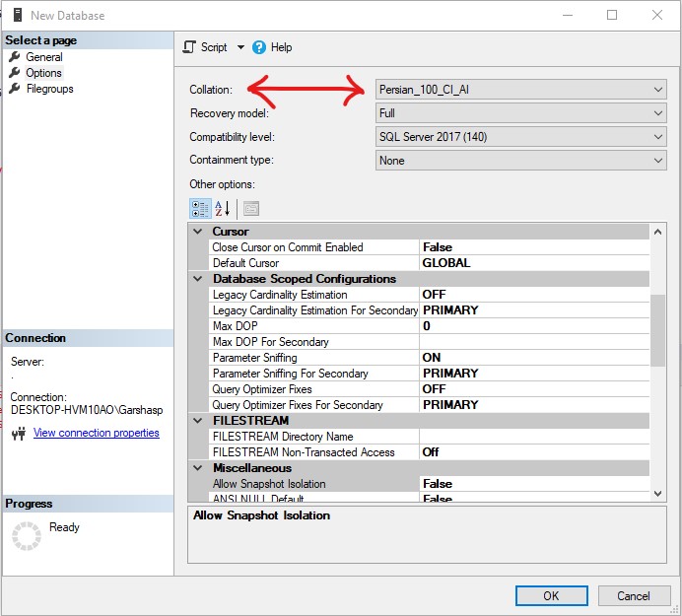Open the Script dropdown arrow
682x616 pixels.
240,47
